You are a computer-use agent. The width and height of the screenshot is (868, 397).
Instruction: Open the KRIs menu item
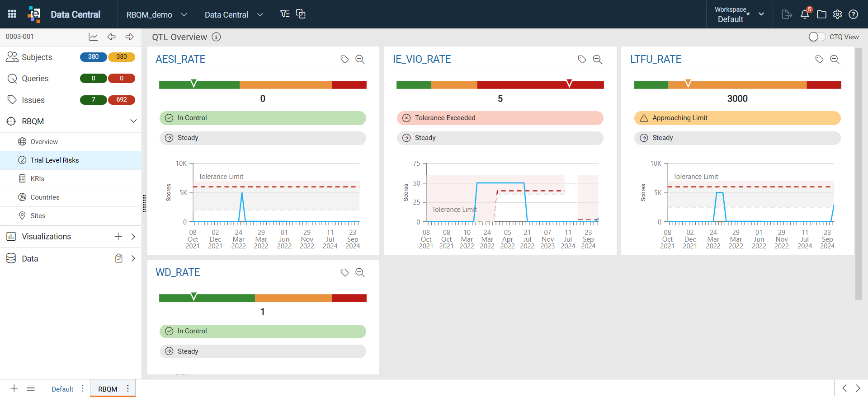(71, 179)
